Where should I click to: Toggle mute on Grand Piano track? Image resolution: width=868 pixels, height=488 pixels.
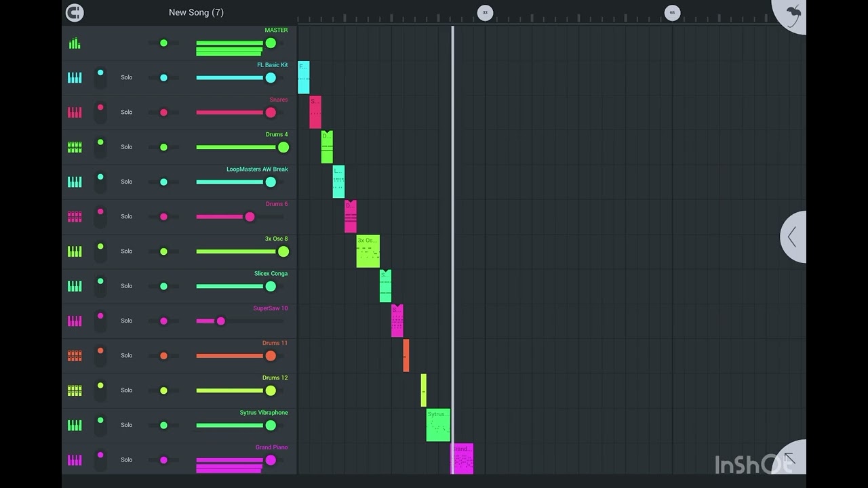click(x=100, y=460)
